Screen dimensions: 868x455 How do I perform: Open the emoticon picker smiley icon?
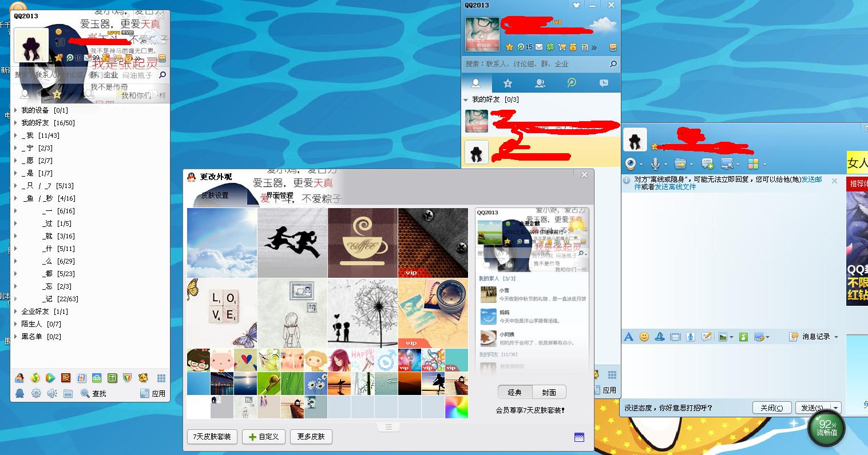[644, 337]
